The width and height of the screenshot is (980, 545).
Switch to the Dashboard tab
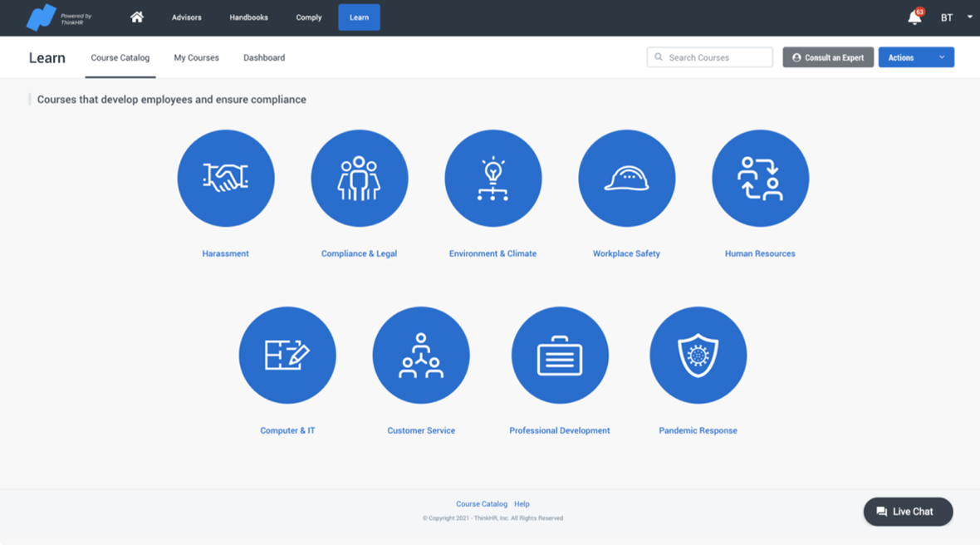(264, 58)
